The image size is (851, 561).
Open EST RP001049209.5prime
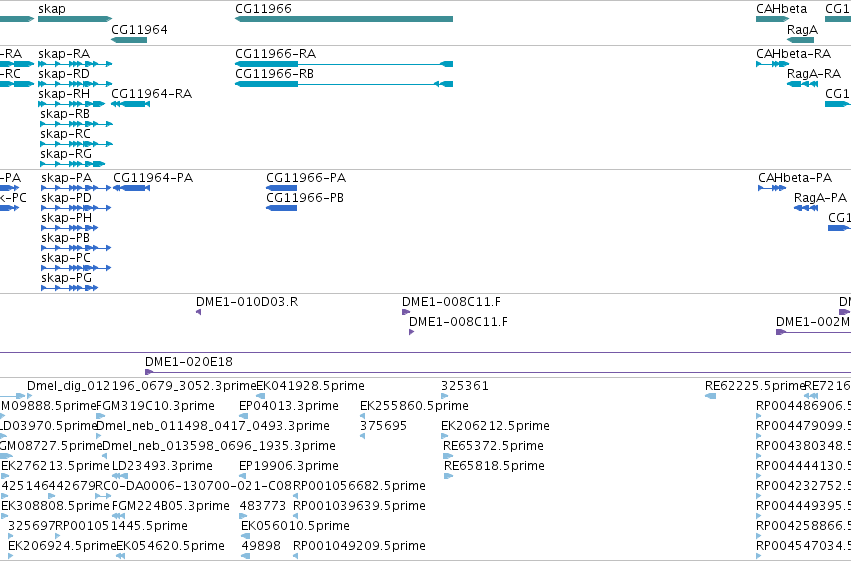[x=359, y=546]
